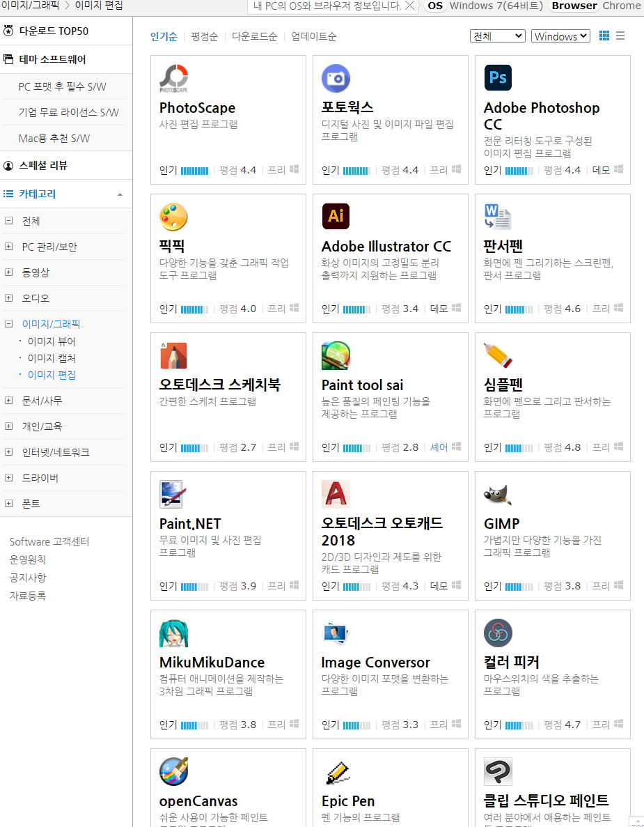Click the GIMP title text

pos(502,524)
